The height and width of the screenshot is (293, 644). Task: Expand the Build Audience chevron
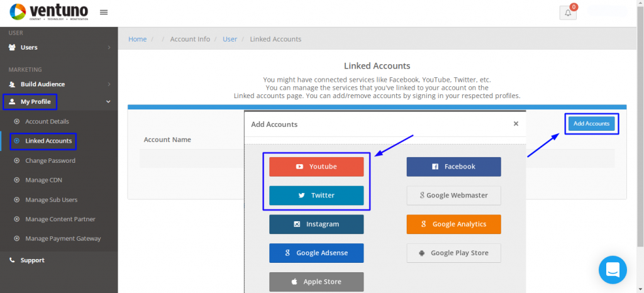(109, 84)
